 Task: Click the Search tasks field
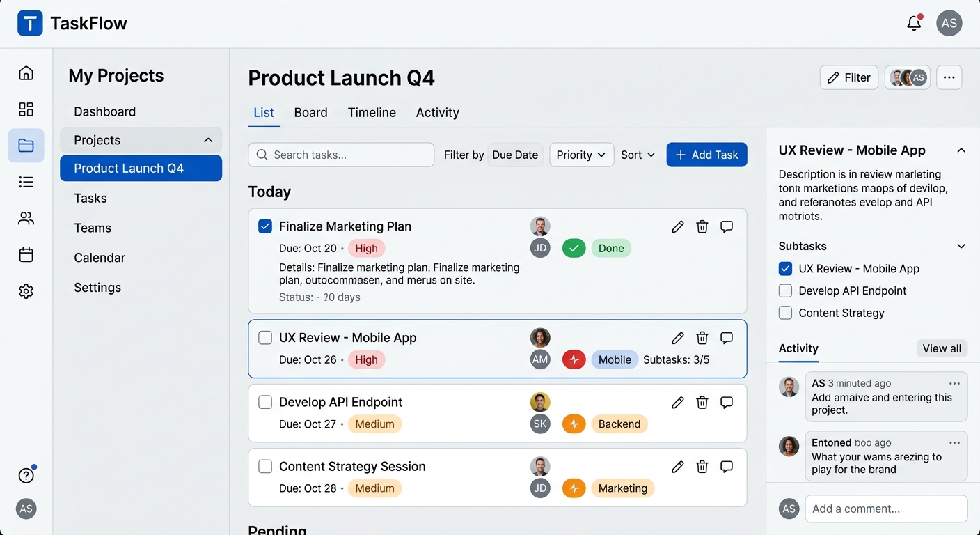(341, 155)
